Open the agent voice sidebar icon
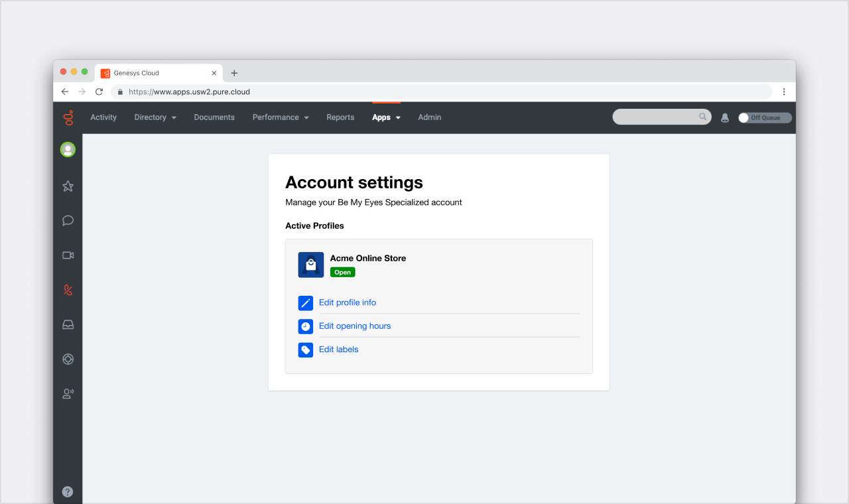Screen dimensions: 849x504 click(68, 393)
